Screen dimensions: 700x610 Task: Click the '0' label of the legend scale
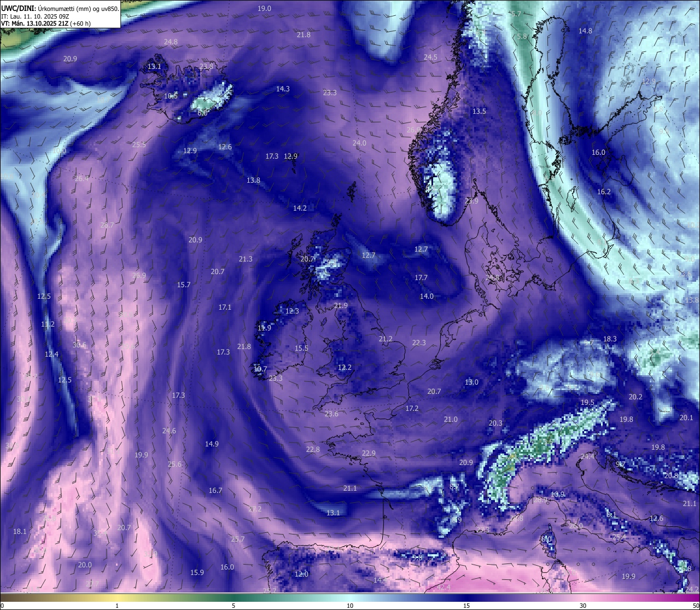click(2, 606)
